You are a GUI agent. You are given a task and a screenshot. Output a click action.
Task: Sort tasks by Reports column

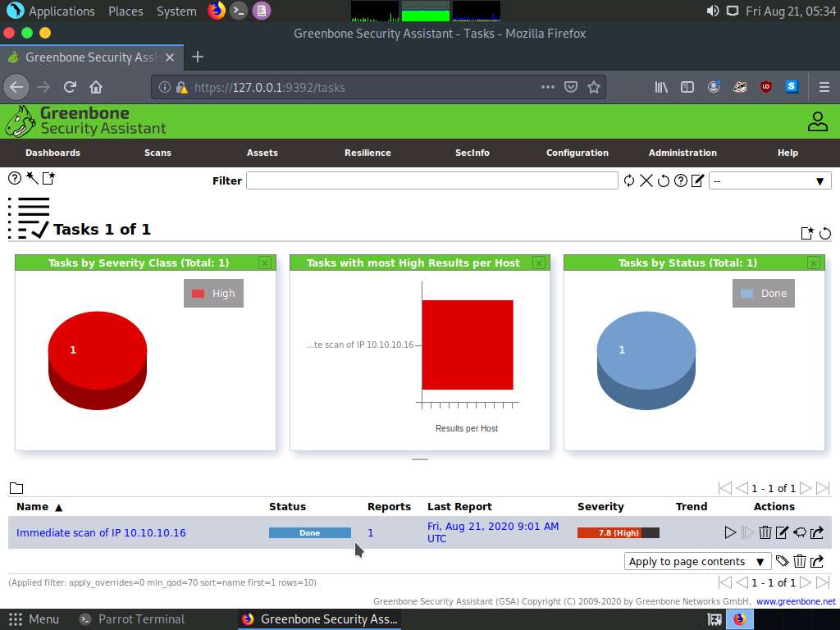click(x=389, y=507)
